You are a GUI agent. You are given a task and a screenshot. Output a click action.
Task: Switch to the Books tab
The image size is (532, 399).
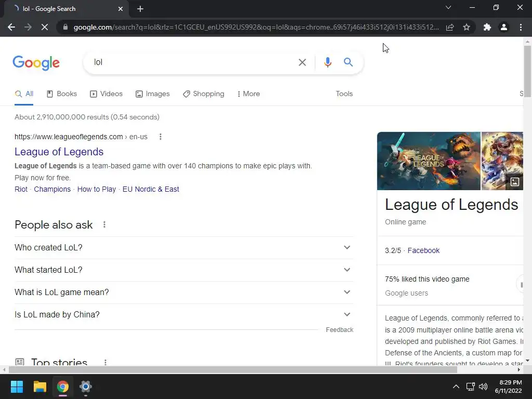[x=62, y=94]
